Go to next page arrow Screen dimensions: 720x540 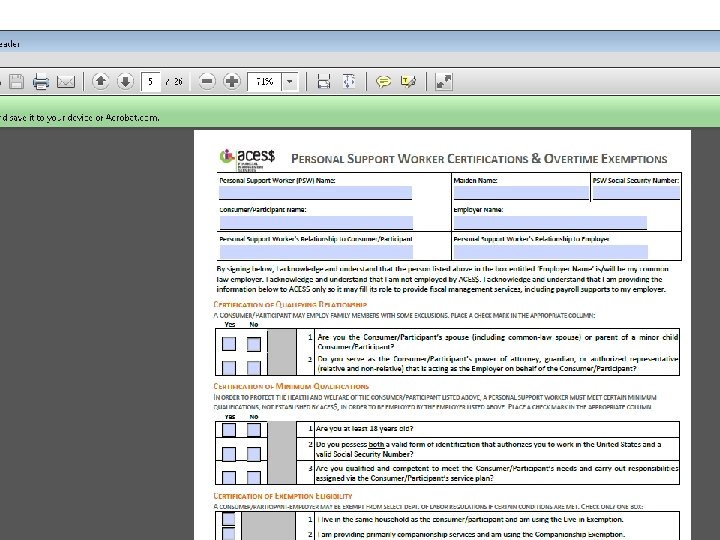click(125, 82)
